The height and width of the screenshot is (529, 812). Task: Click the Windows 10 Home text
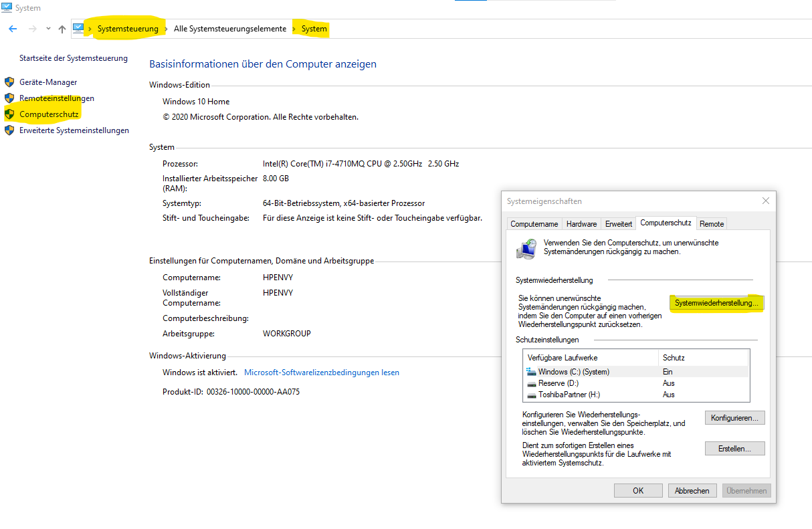click(196, 102)
